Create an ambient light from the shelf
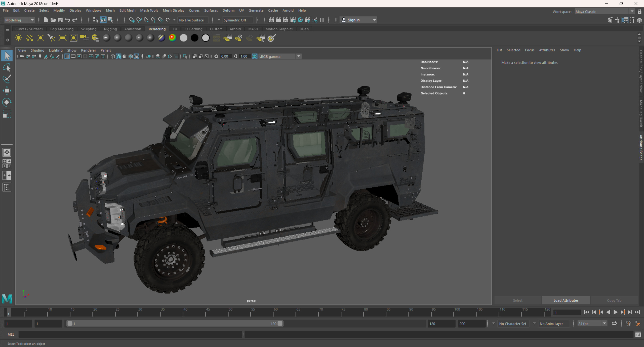 coord(18,38)
